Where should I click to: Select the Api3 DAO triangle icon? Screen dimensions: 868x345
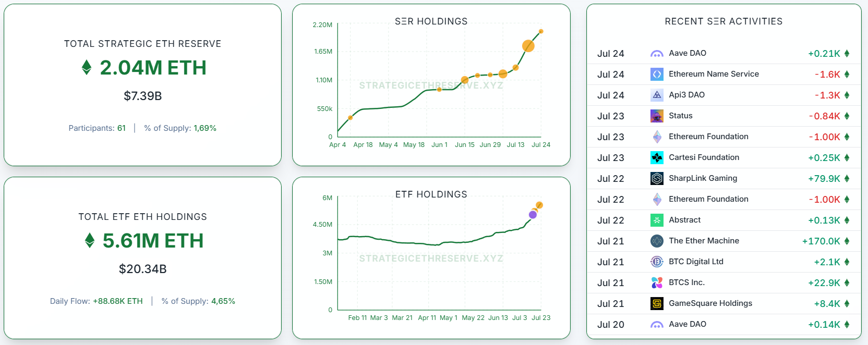click(656, 95)
